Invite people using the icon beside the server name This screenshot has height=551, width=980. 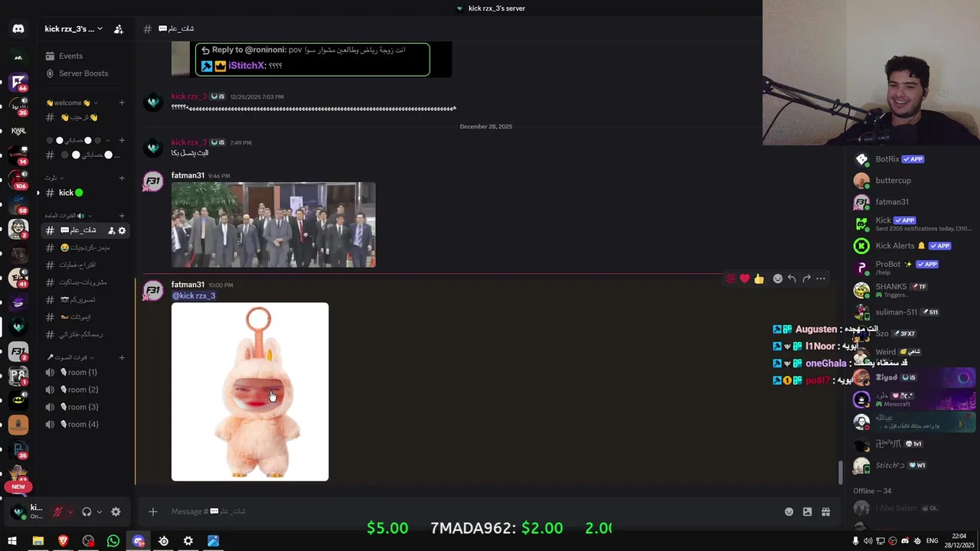[119, 29]
